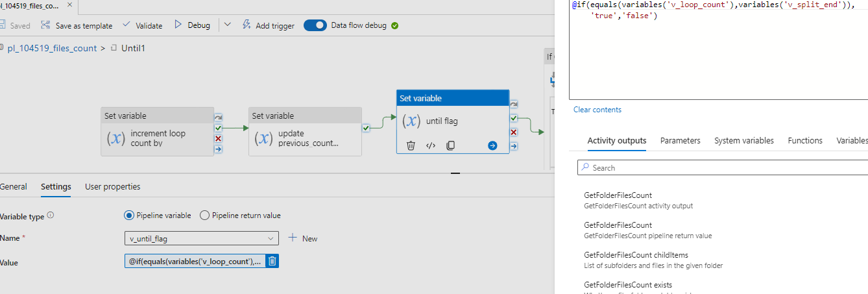Delete the 'until flag' activity

pos(411,145)
